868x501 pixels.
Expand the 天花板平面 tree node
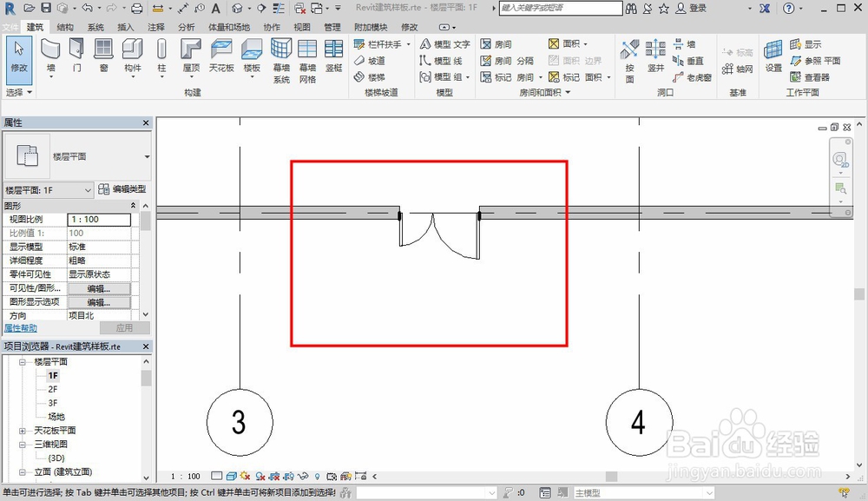coord(23,431)
